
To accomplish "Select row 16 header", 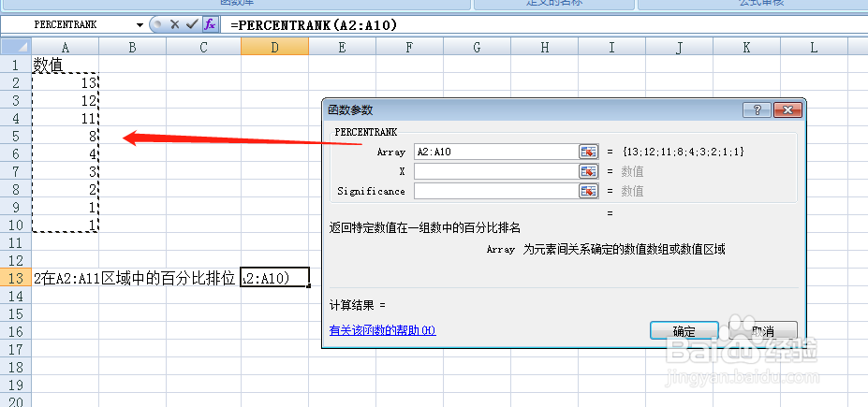I will coord(16,331).
